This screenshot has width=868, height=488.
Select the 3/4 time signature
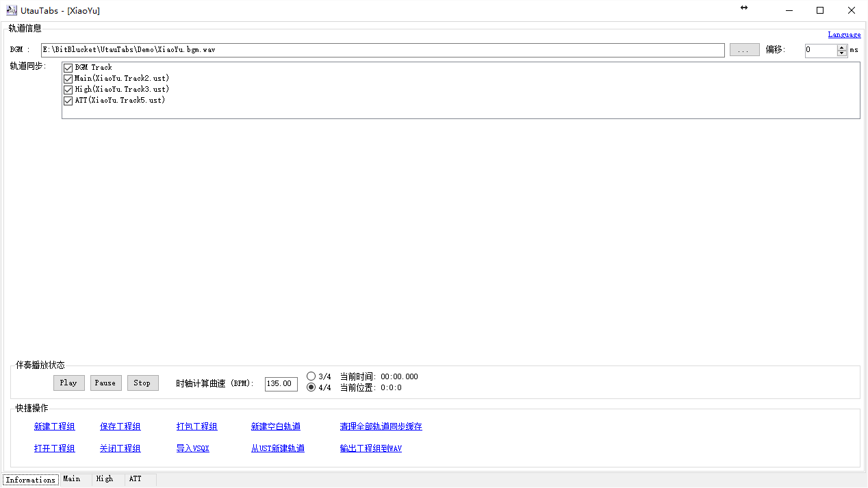pyautogui.click(x=311, y=376)
